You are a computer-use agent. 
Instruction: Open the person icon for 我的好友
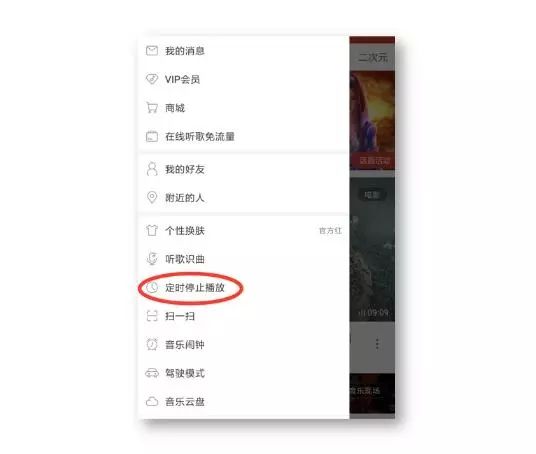click(152, 169)
